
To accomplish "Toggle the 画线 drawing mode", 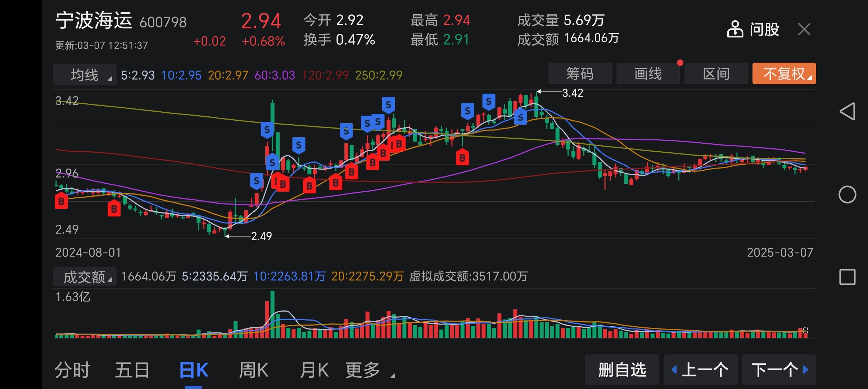I will point(648,74).
